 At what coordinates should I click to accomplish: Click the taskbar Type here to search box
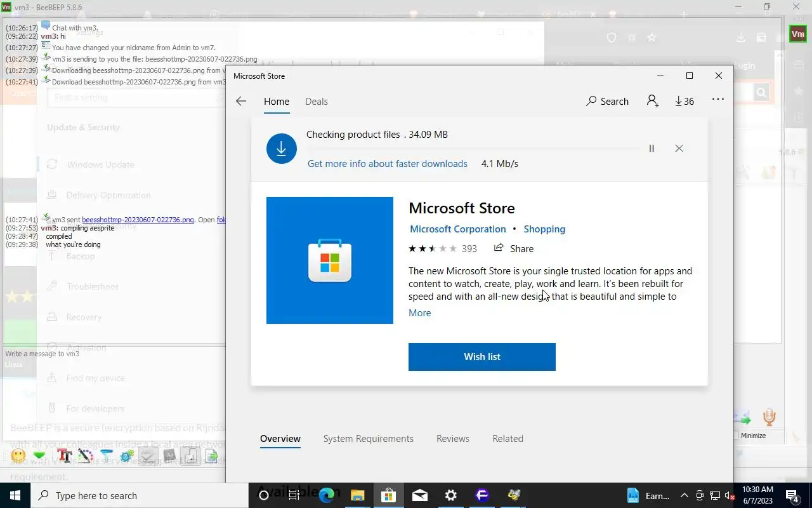click(140, 495)
